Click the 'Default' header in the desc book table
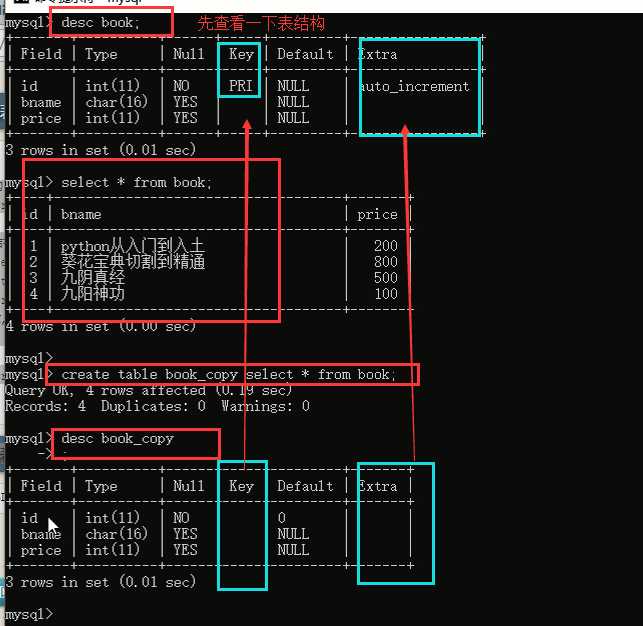Viewport: 643px width, 626px height. point(305,54)
